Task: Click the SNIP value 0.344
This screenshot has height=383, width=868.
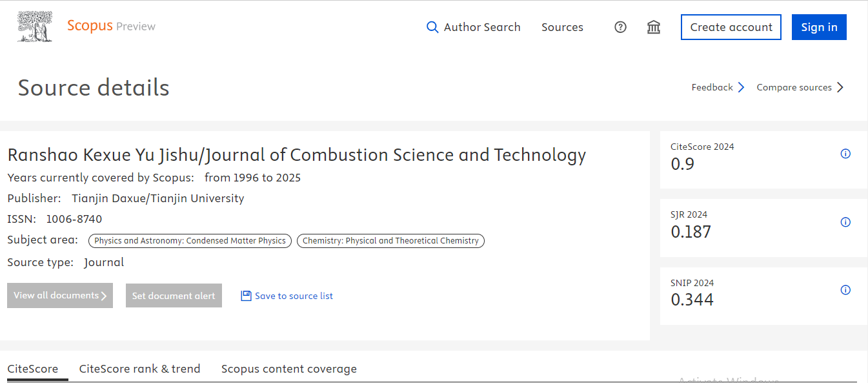Action: [692, 300]
